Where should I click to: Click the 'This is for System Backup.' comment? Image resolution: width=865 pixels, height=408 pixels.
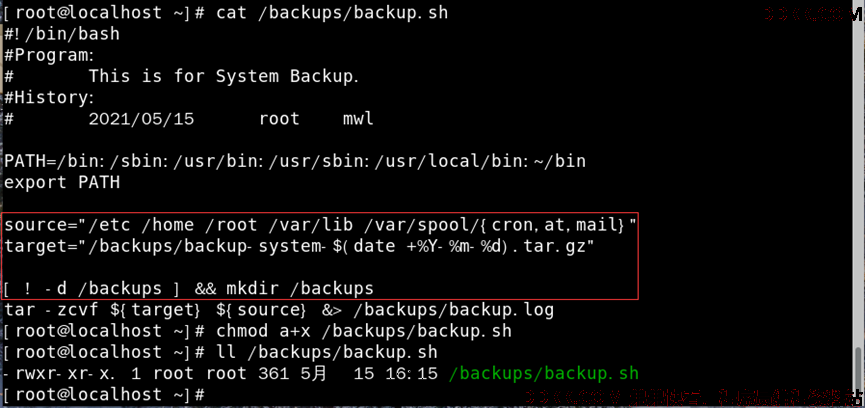224,77
